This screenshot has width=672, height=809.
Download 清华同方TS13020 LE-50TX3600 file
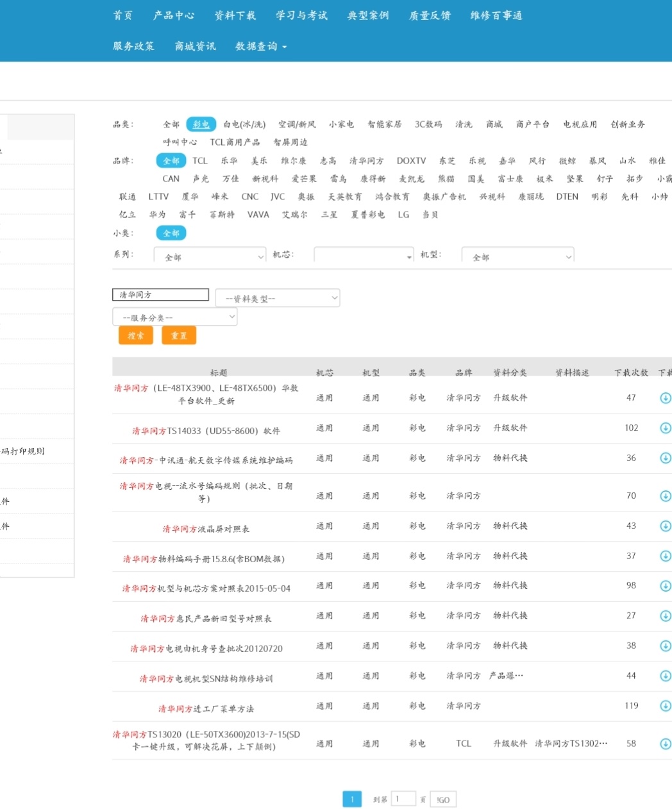[666, 744]
